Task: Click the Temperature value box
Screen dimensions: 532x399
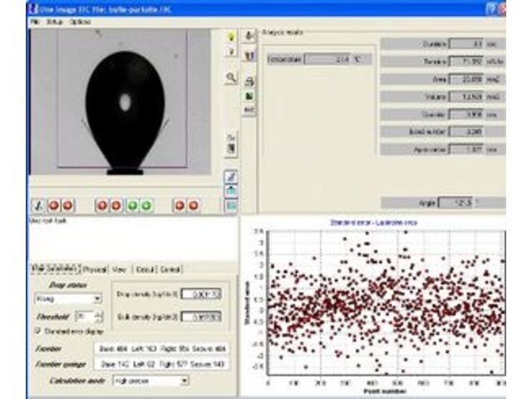Action: tap(328, 59)
